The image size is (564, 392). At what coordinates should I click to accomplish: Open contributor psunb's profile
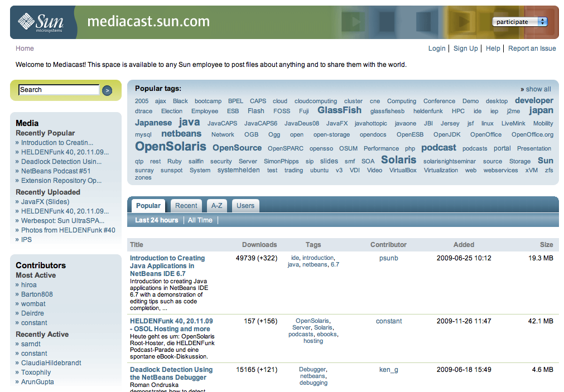click(388, 258)
